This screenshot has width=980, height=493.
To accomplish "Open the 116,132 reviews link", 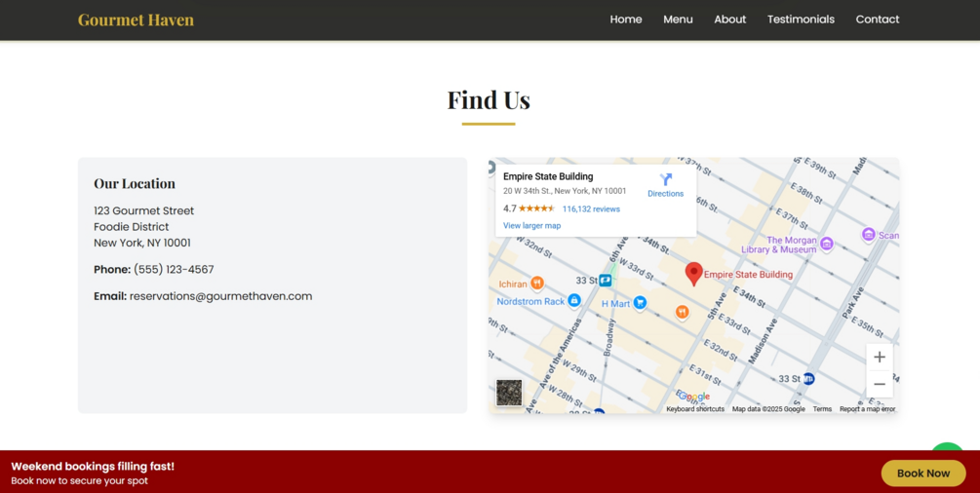I will tap(591, 209).
